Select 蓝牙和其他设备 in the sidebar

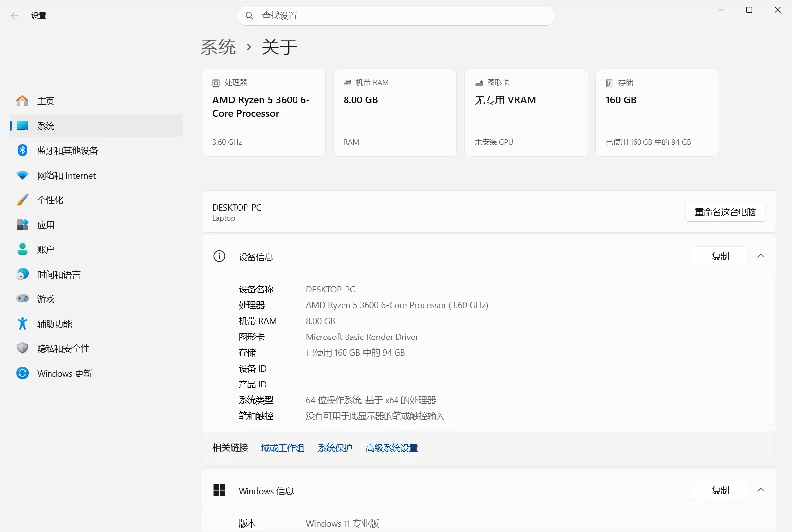[x=96, y=150]
